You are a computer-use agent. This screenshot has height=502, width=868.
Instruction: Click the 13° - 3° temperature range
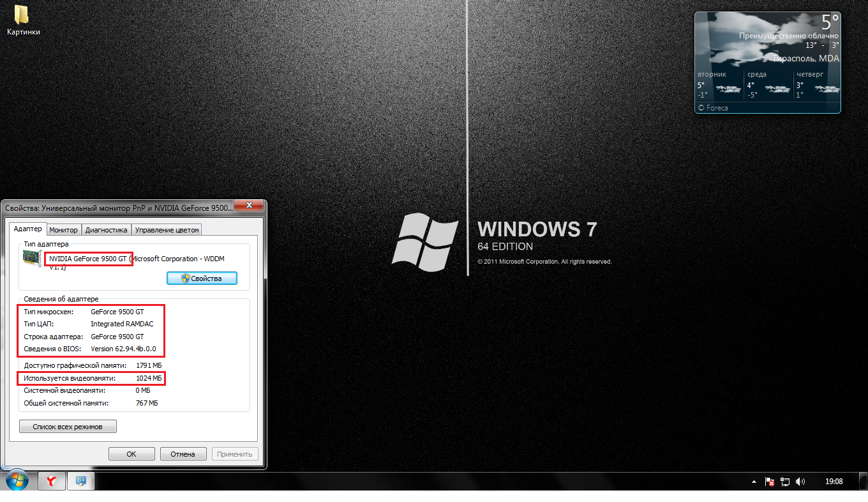(822, 45)
